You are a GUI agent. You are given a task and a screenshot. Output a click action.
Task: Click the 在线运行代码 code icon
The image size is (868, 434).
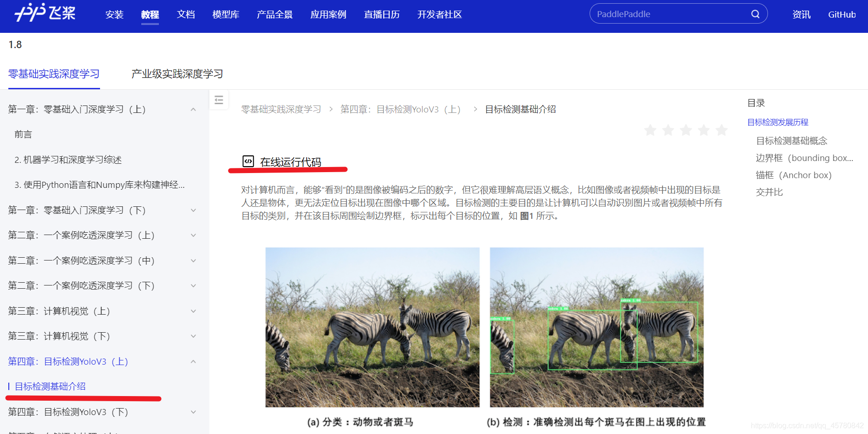248,161
